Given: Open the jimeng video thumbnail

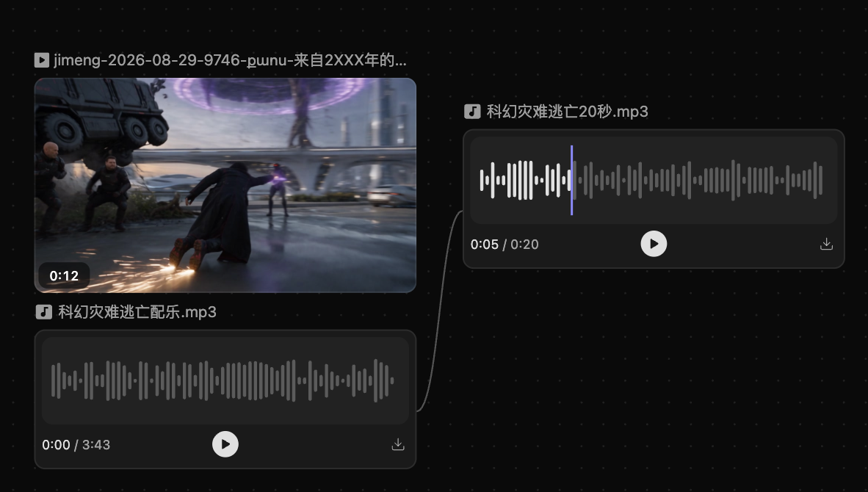Looking at the screenshot, I should click(225, 185).
